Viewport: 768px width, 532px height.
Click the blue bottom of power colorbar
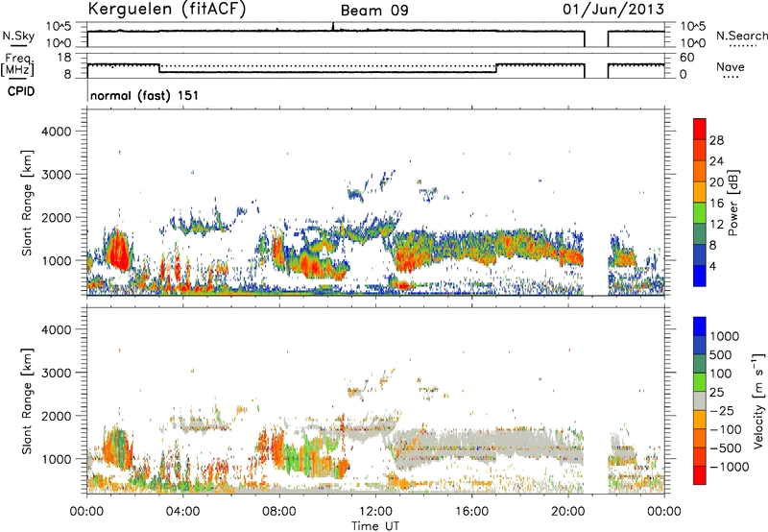700,276
